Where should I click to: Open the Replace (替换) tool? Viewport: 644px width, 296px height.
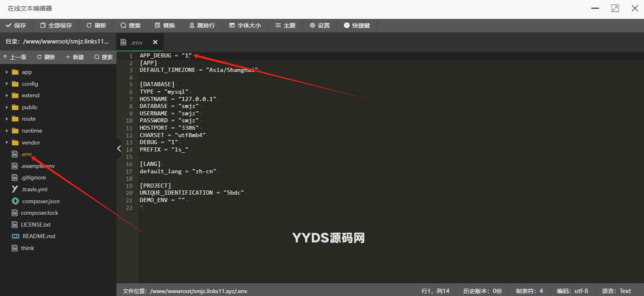(165, 25)
